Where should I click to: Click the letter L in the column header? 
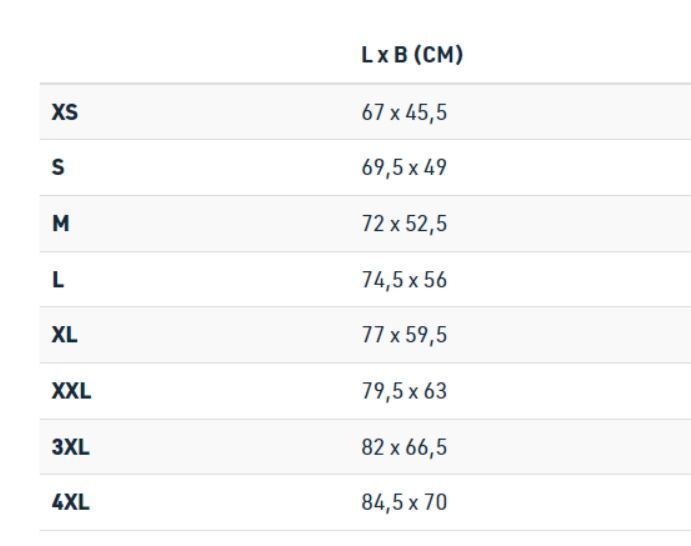coord(367,55)
